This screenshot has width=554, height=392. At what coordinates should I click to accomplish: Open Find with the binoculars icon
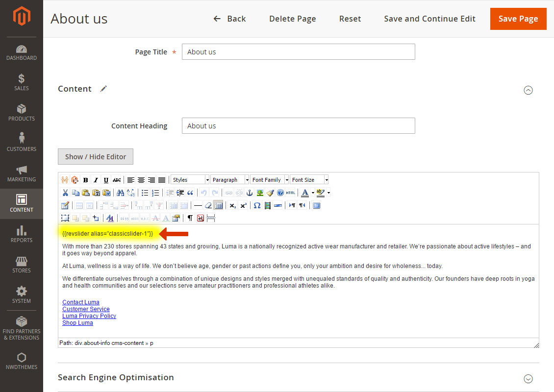pos(121,193)
